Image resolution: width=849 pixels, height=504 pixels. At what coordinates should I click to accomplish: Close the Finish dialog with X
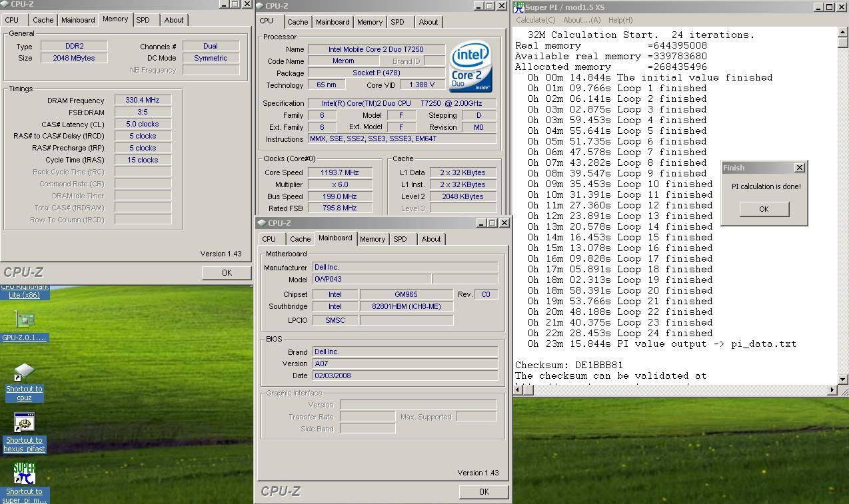pyautogui.click(x=800, y=167)
